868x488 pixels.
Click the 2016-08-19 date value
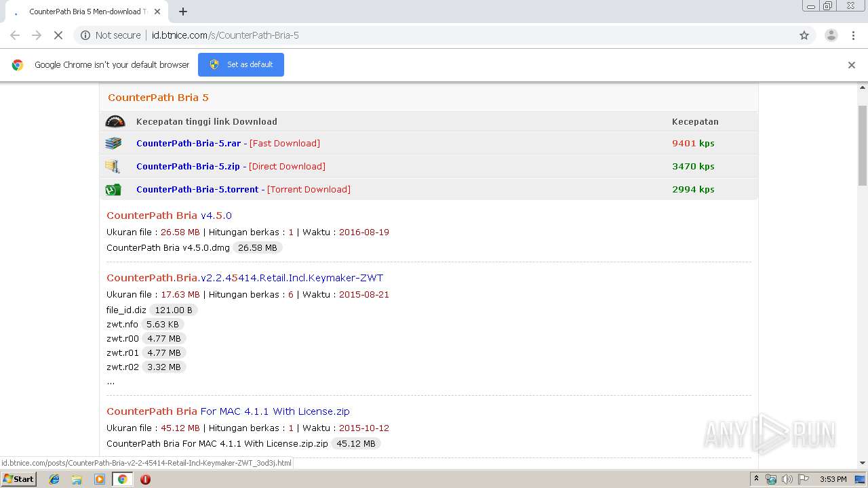(x=364, y=232)
